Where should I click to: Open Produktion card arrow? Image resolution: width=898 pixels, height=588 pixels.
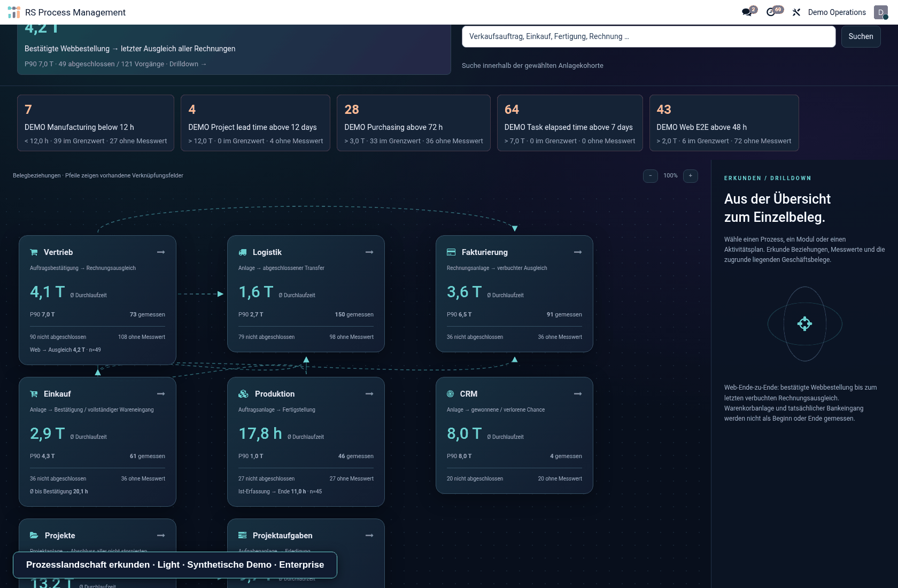coord(369,394)
